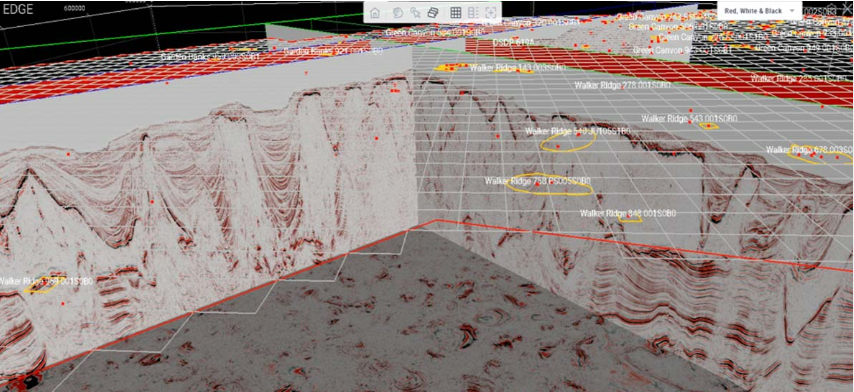Select the Walker Ridge 759.001S0B0 label
This screenshot has width=854, height=392.
tap(46, 281)
